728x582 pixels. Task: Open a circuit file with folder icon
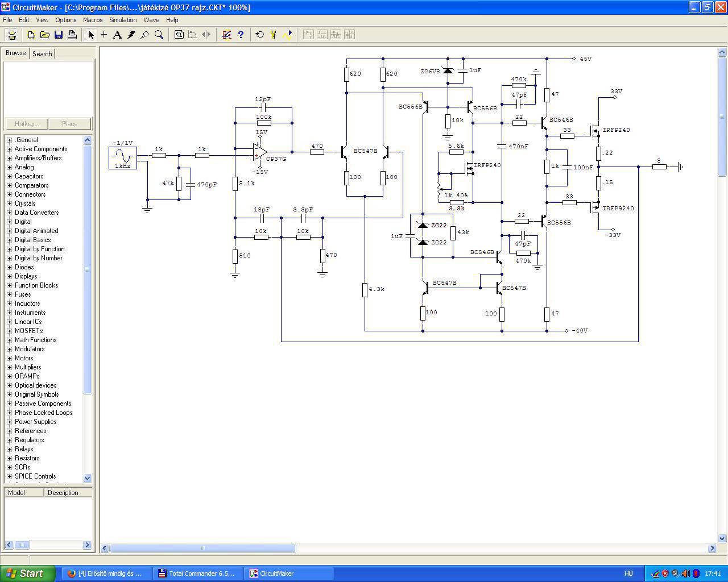45,35
